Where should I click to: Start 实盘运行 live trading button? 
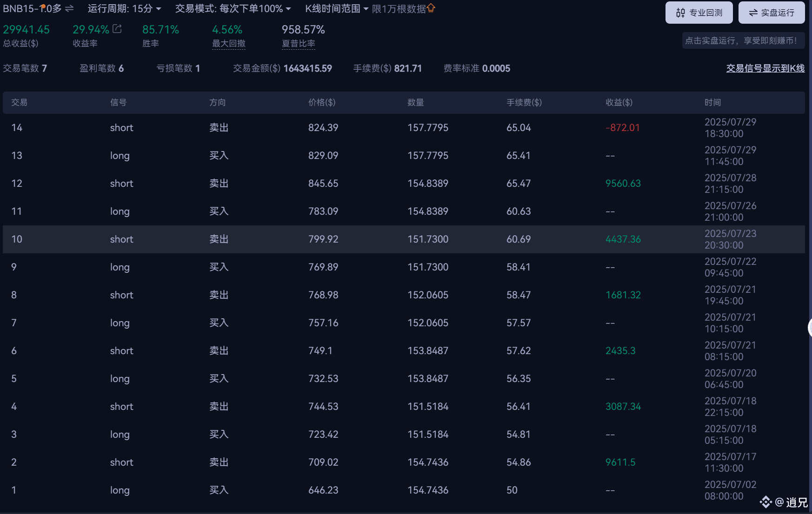tap(772, 13)
